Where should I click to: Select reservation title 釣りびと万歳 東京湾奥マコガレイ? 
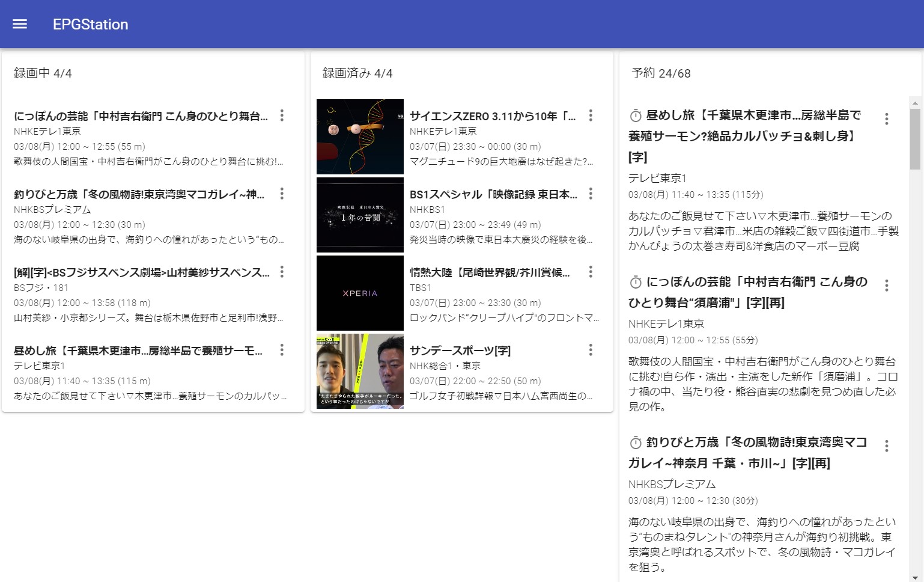tap(748, 453)
